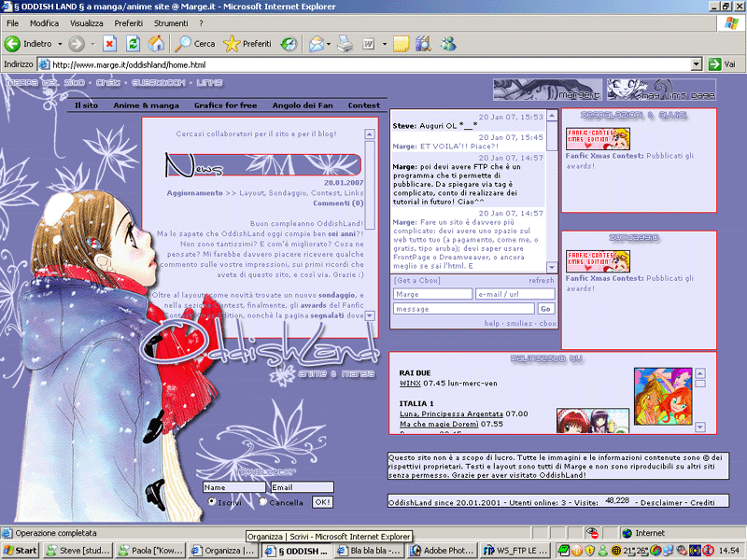
Task: Switch to Adobe Photoshop taskbar button
Action: [x=443, y=551]
